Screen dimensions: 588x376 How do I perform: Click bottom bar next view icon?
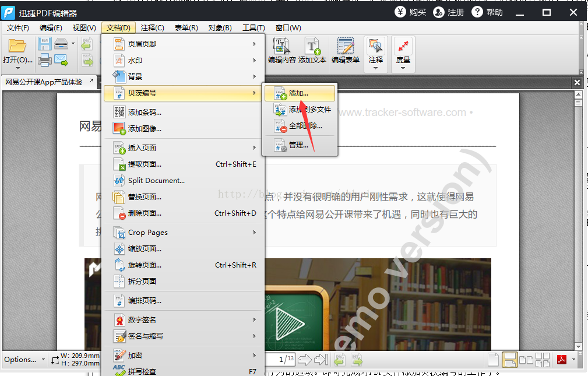click(357, 360)
